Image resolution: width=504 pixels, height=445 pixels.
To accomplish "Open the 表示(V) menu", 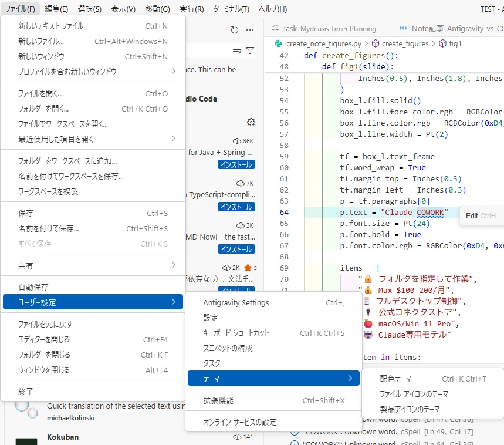I will tap(123, 9).
